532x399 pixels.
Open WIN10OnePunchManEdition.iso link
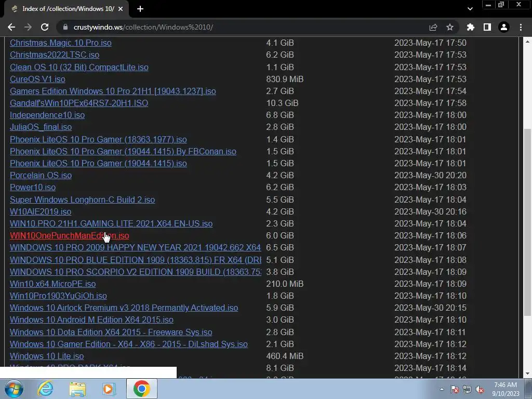click(69, 235)
